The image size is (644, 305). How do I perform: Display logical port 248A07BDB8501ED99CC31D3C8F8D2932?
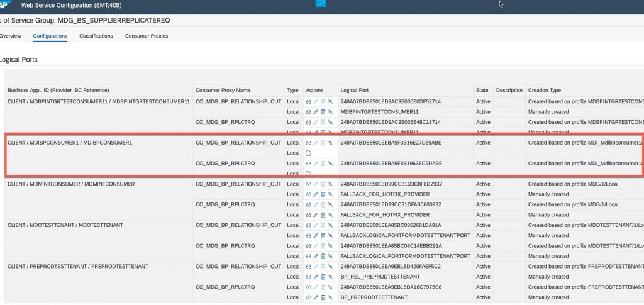tap(308, 184)
